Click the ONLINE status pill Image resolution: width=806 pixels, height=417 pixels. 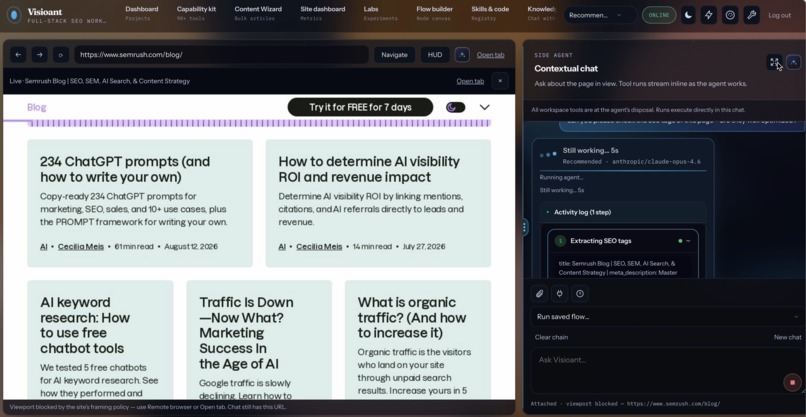coord(659,15)
